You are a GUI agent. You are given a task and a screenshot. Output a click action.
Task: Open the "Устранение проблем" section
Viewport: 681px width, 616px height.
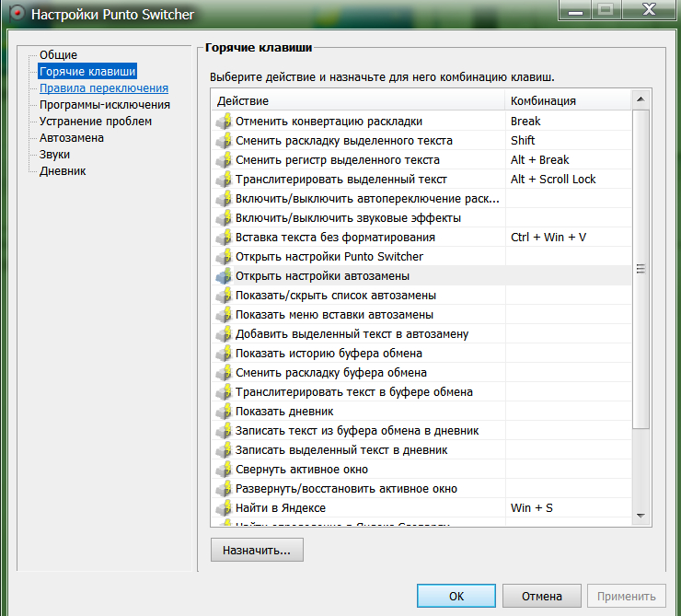pos(96,122)
